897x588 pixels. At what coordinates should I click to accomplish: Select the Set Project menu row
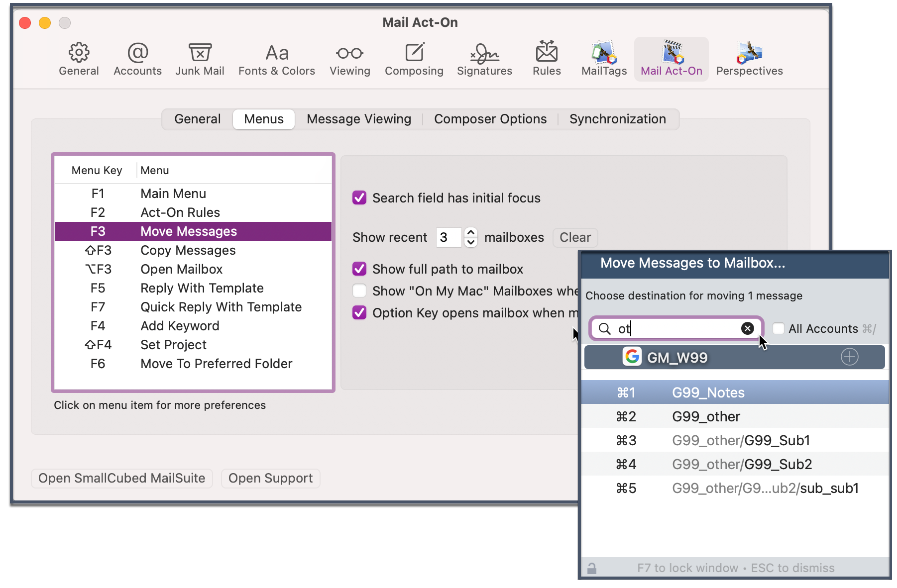[x=193, y=345]
